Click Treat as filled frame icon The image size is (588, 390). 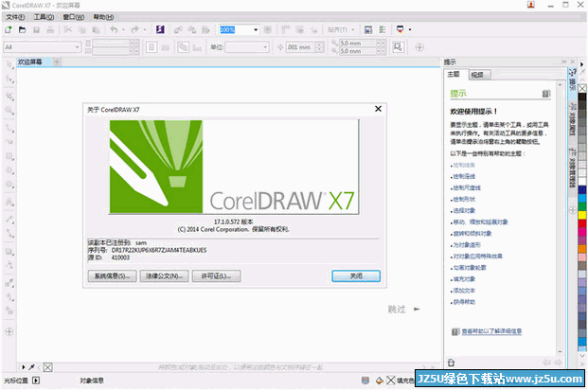coord(398,47)
